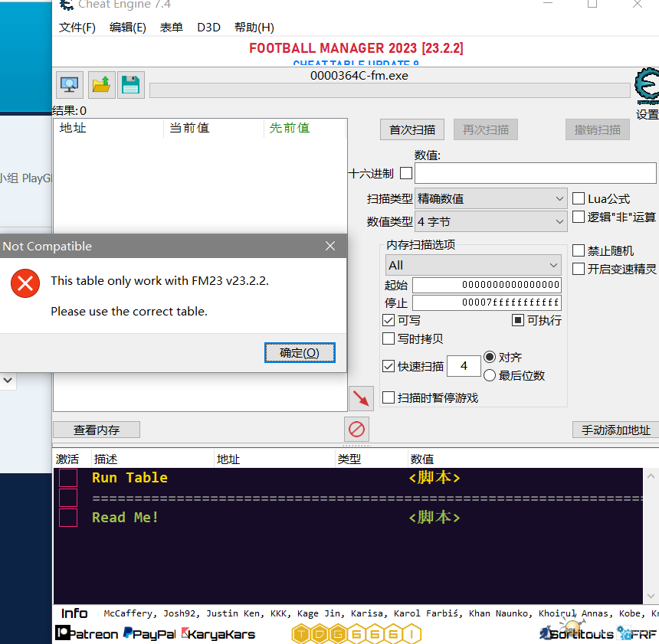Viewport: 659px width, 644px height.
Task: Open the Info label at bottom
Action: click(74, 613)
